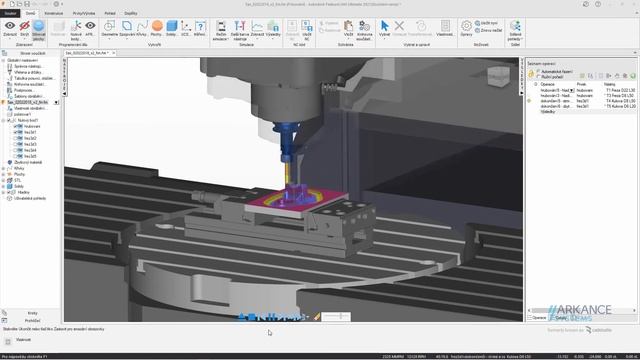Collapse the Nulový bod1 tree node

pos(3,120)
